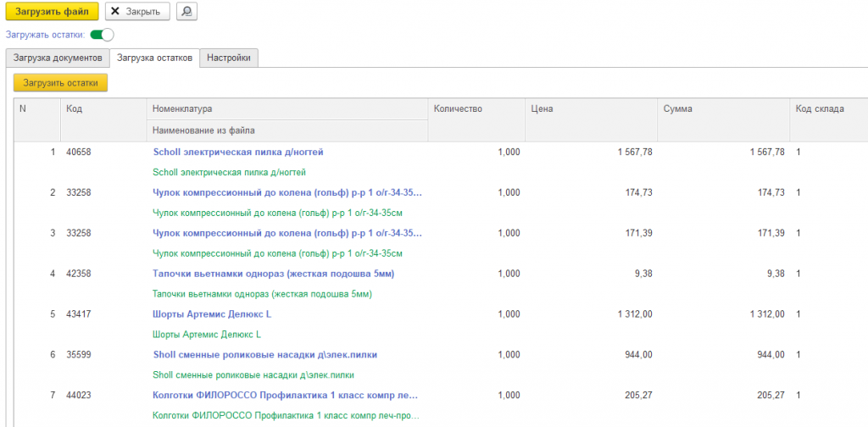
Task: Click the sum cell 1 567,78
Action: (x=767, y=152)
